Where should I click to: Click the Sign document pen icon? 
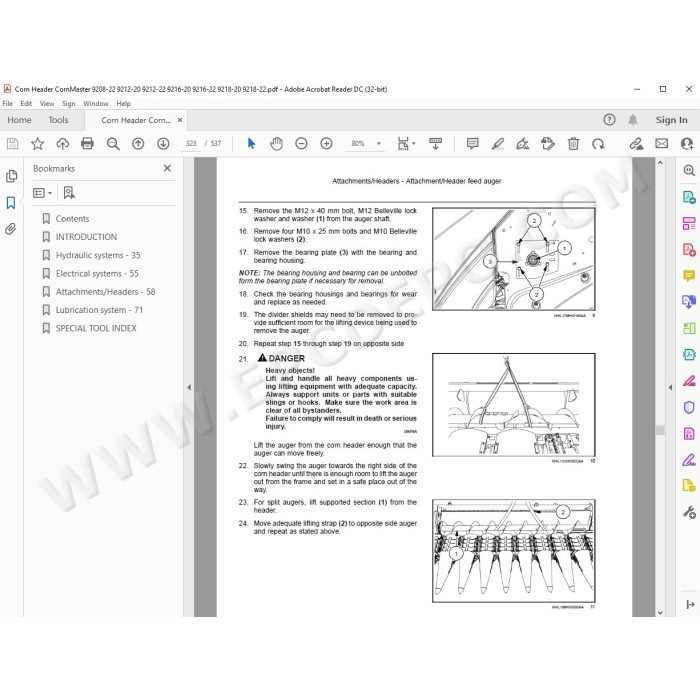pyautogui.click(x=522, y=144)
